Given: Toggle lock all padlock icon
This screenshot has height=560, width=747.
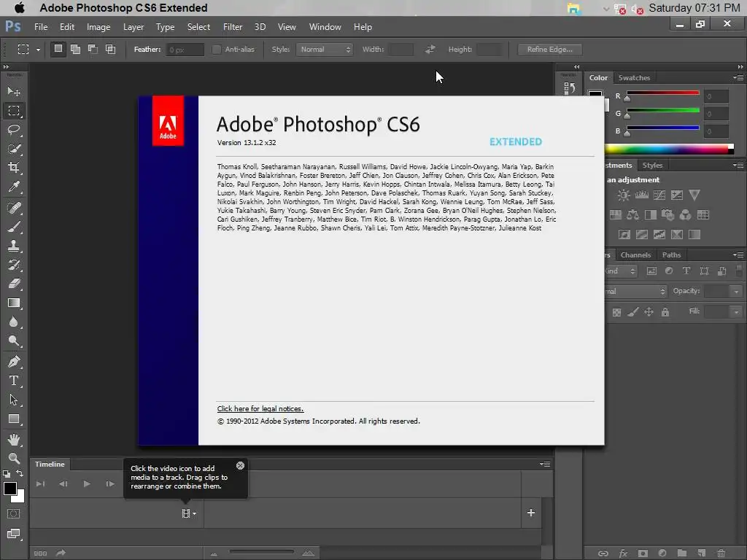Looking at the screenshot, I should click(x=665, y=312).
